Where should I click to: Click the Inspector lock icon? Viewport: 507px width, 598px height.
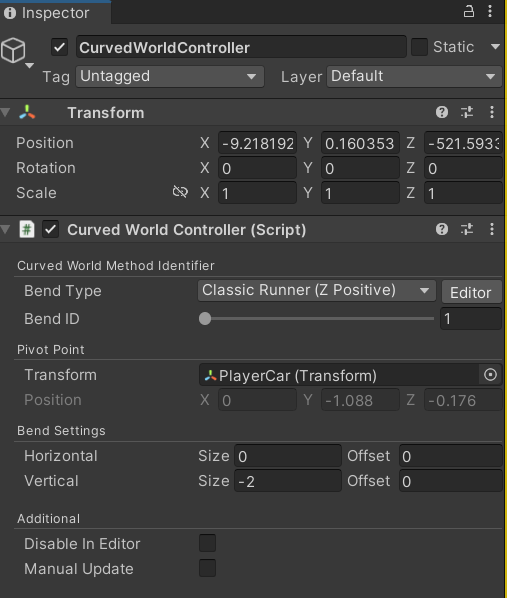(x=468, y=11)
